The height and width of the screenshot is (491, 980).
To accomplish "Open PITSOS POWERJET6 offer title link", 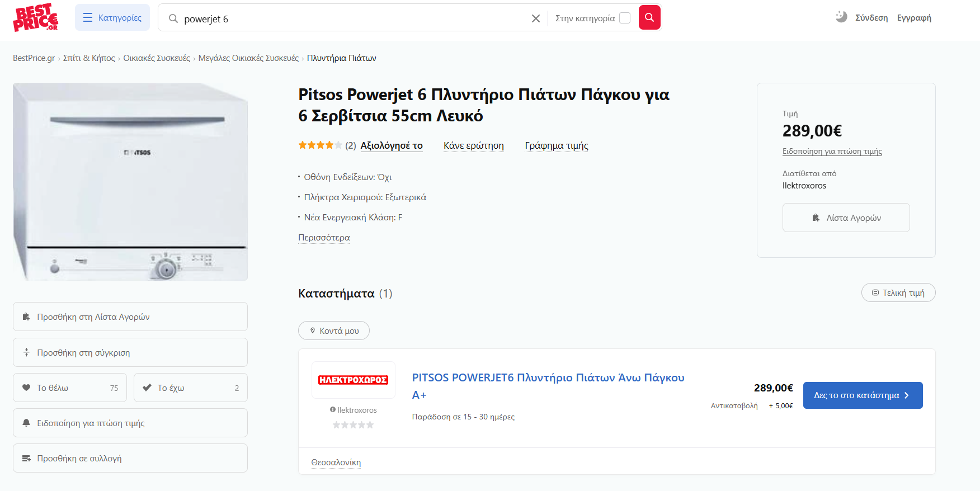I will [548, 386].
